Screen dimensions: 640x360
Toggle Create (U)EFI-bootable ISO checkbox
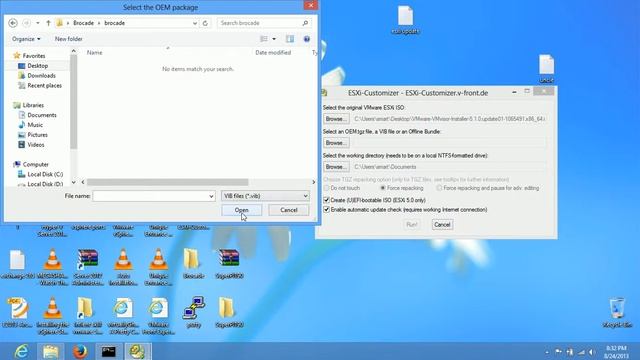tap(327, 200)
